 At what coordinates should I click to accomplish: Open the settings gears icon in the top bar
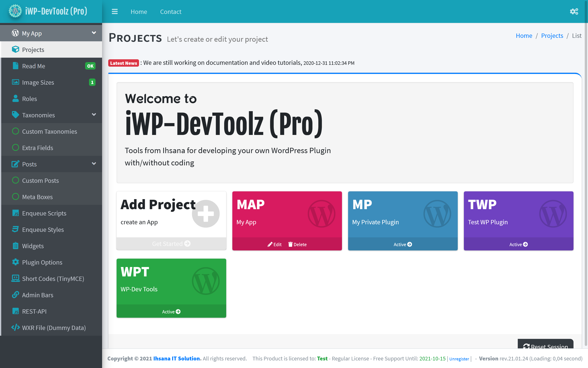574,11
